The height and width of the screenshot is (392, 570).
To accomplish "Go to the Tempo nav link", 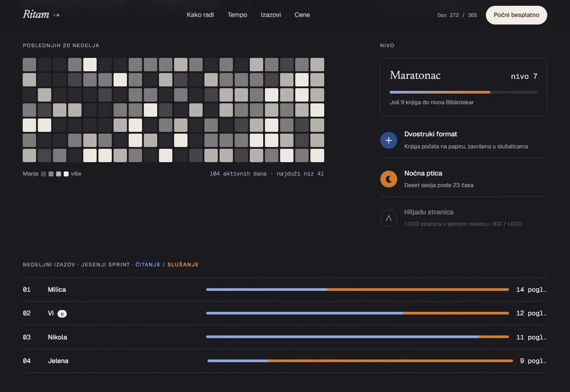I will [x=237, y=15].
